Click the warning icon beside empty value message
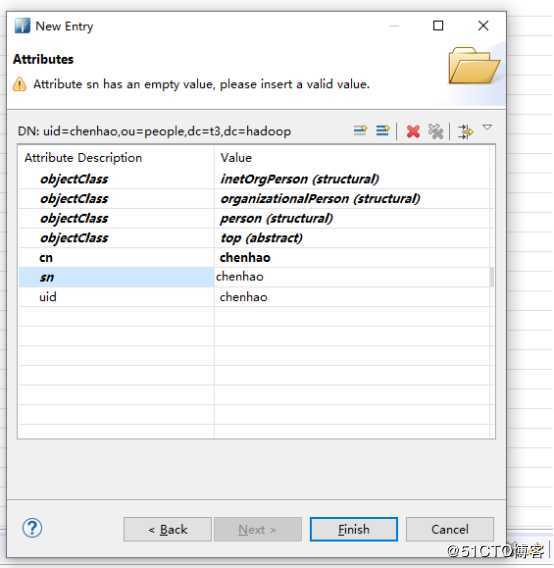The image size is (554, 568). click(20, 84)
